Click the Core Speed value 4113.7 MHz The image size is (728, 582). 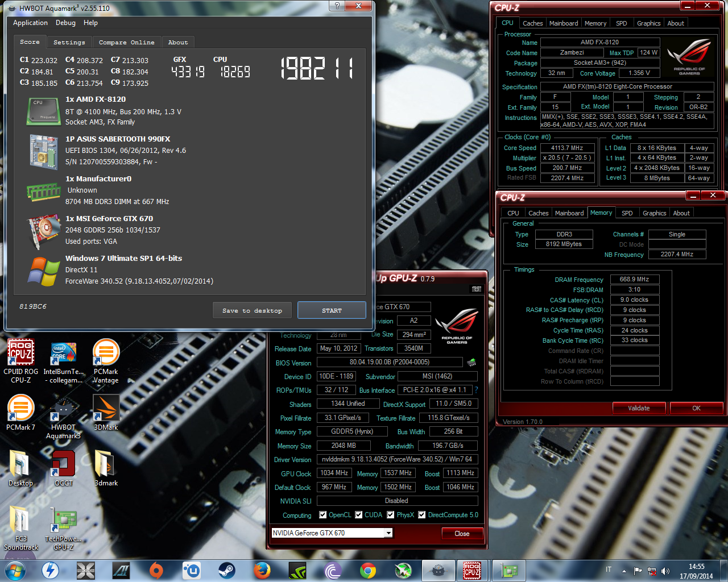coord(566,148)
